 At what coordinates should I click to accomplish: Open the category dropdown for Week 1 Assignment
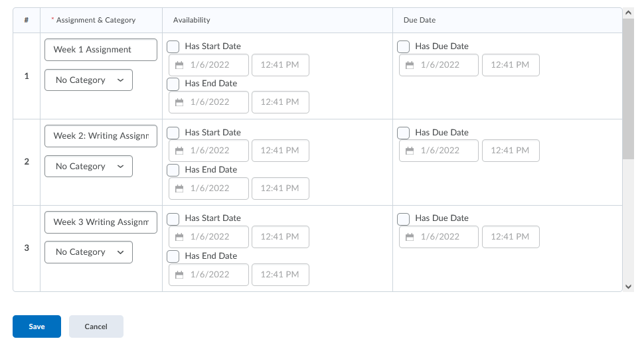coord(88,80)
